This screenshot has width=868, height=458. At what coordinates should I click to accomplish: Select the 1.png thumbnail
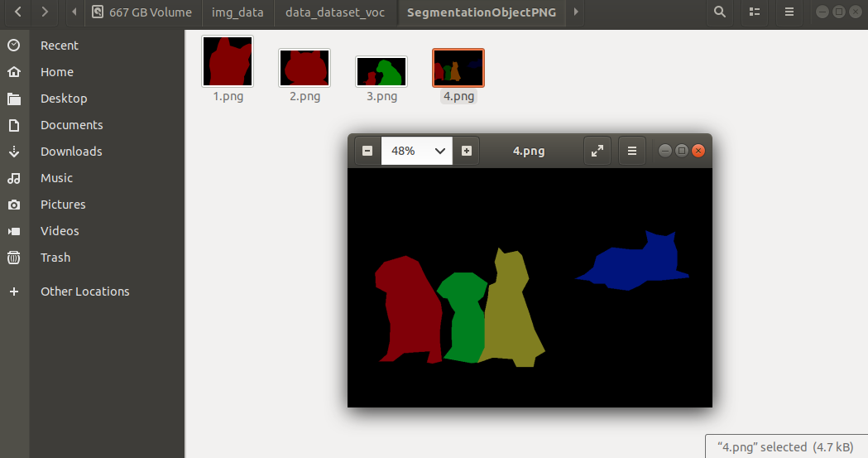[x=228, y=61]
